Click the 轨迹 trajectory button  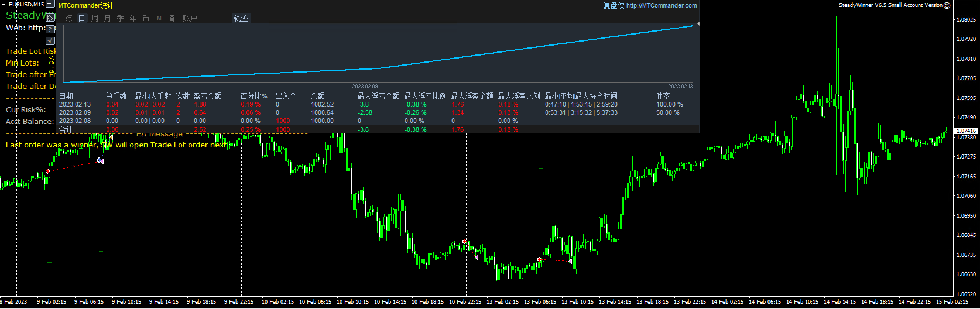[241, 18]
